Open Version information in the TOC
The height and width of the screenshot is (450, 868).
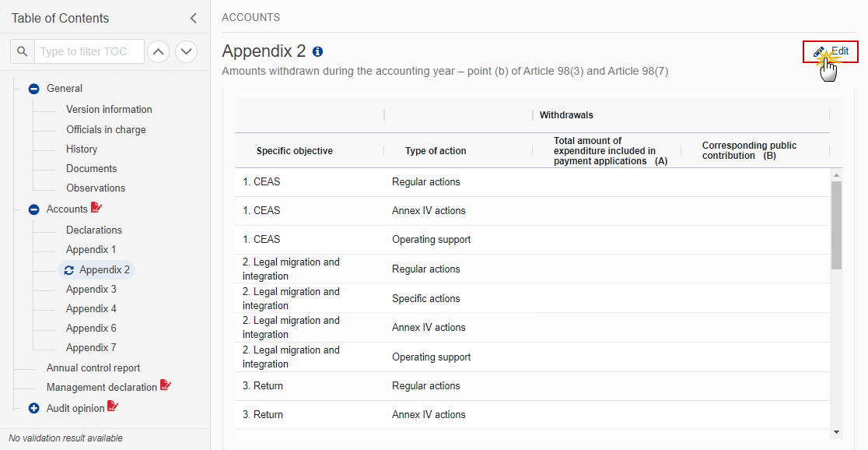[x=109, y=110]
